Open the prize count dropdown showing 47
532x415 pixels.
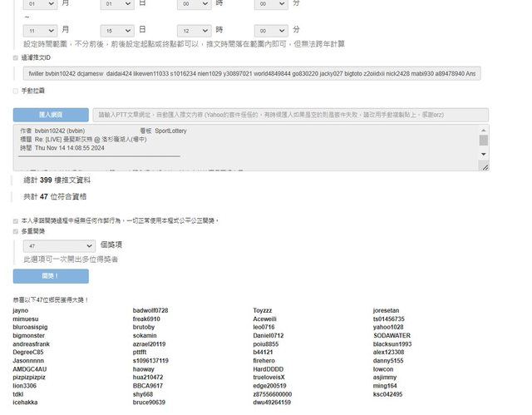59,246
